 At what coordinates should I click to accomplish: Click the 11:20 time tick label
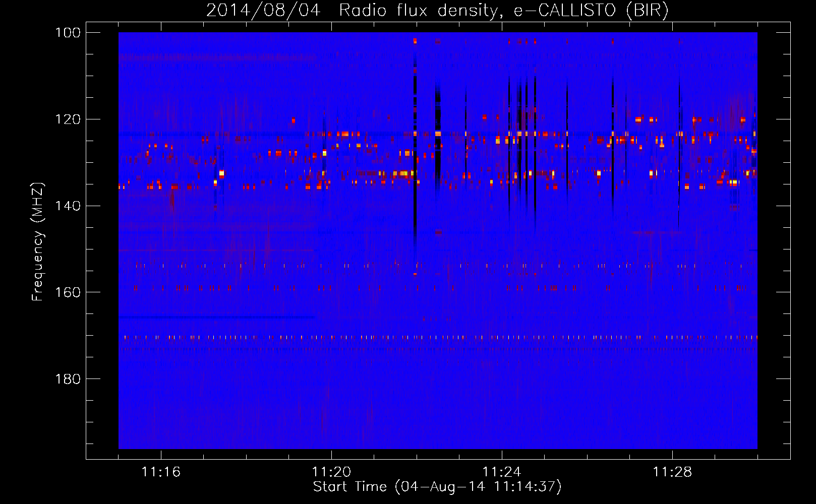click(331, 472)
